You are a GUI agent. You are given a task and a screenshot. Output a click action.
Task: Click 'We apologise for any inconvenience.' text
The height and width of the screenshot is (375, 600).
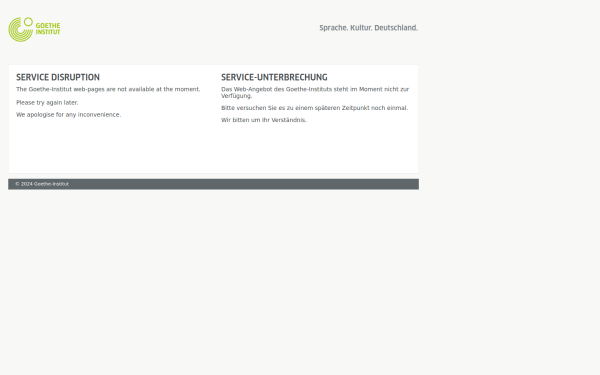68,115
